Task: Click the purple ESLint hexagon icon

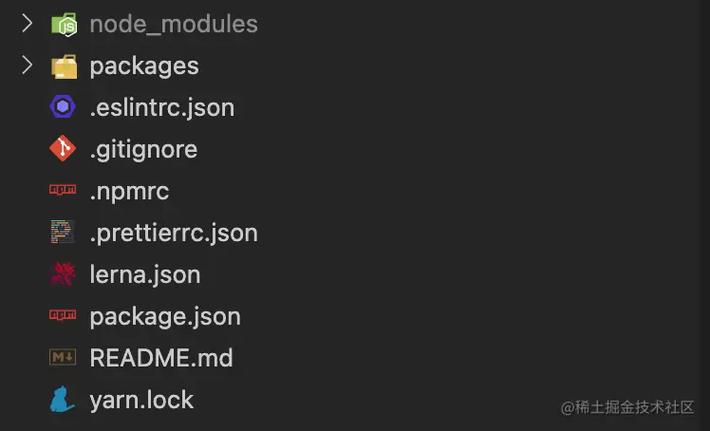Action: coord(62,107)
